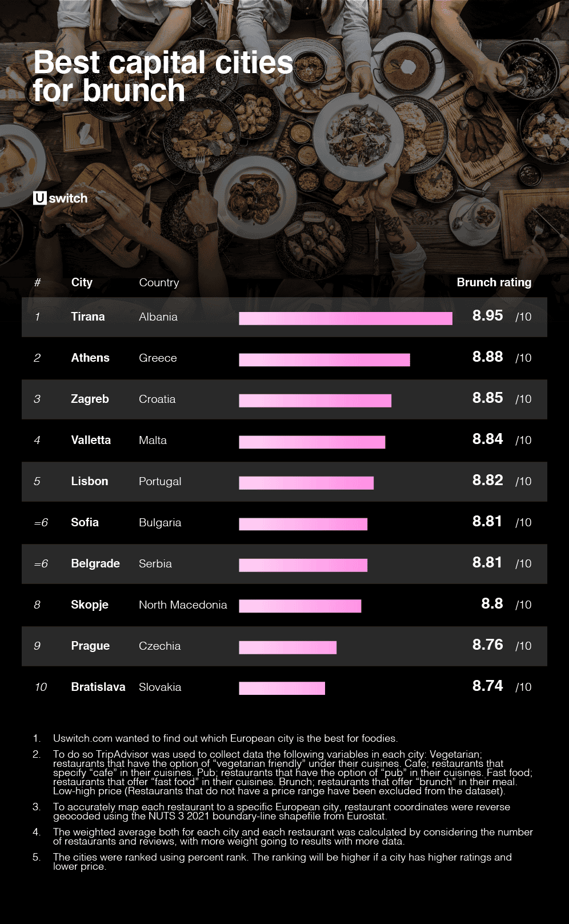The height and width of the screenshot is (924, 569).
Task: Click the Athens pink rating bar
Action: click(324, 359)
